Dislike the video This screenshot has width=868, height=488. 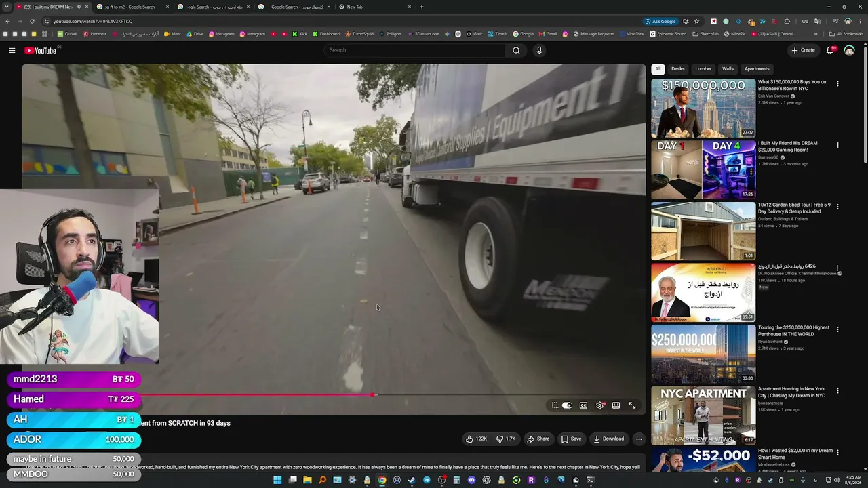(x=506, y=439)
